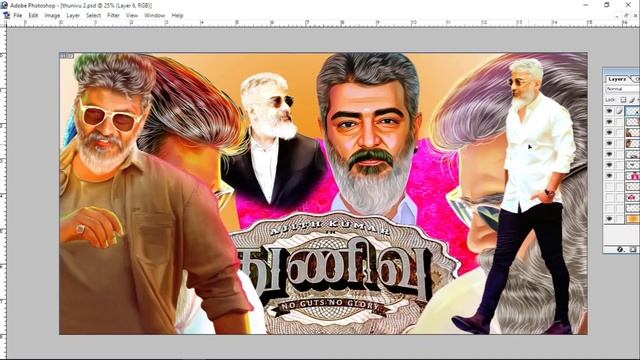Restore the document window from the menu bar

pos(627,16)
